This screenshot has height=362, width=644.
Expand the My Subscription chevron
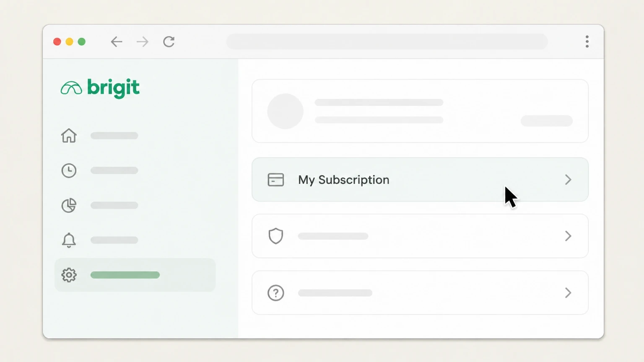pos(568,180)
